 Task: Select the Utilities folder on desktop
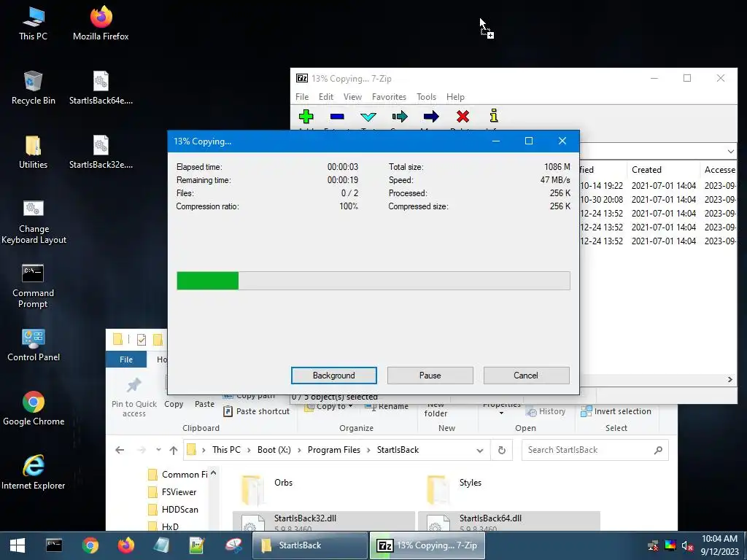pos(33,152)
